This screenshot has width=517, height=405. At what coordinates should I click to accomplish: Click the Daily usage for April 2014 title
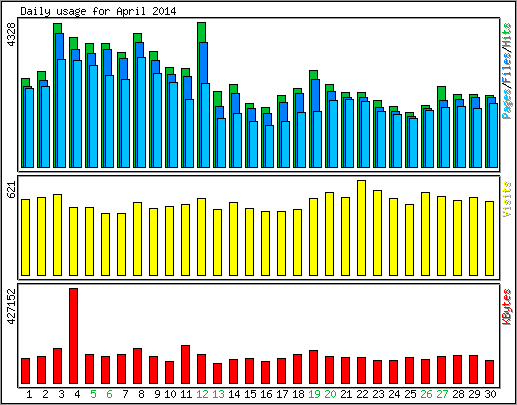98,11
